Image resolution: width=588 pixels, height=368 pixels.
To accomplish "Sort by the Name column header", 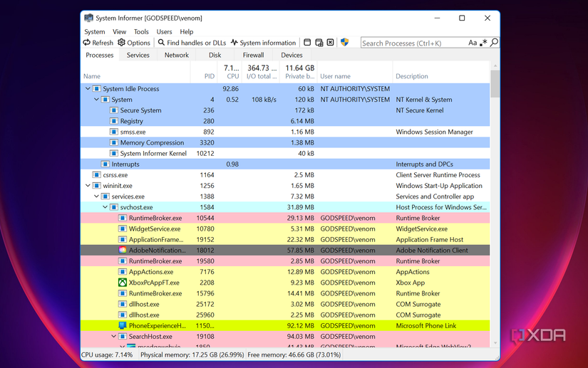I will (x=135, y=72).
